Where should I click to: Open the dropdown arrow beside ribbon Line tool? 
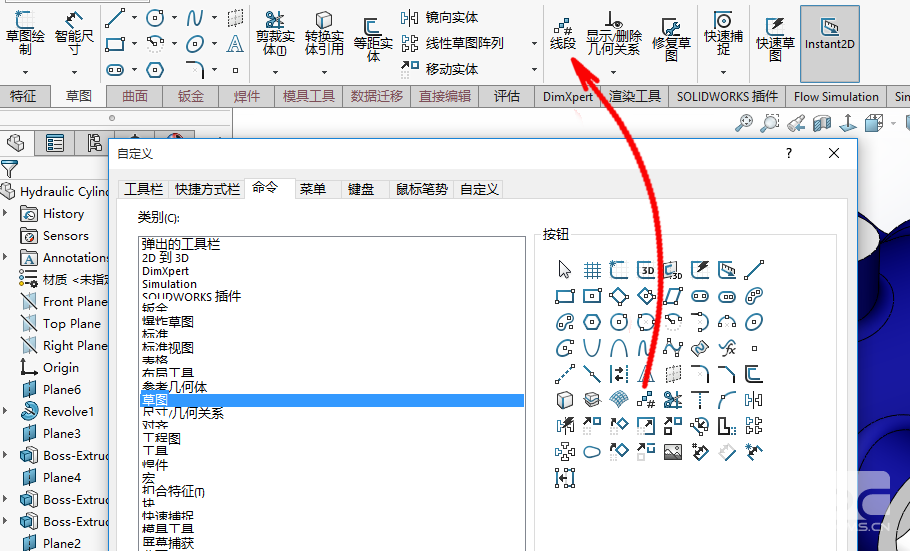[134, 18]
